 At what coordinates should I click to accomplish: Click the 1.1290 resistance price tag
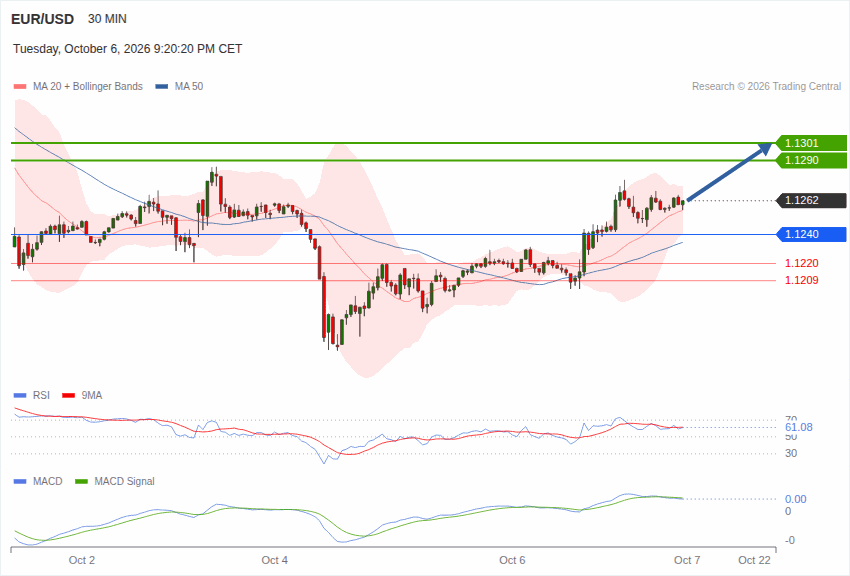pos(812,160)
